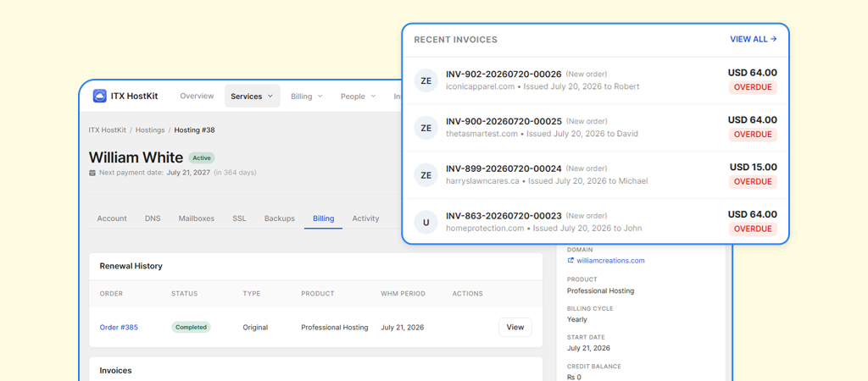868x381 pixels.
Task: Click ZE avatar for harryslawncares.ca invoice
Action: point(426,175)
